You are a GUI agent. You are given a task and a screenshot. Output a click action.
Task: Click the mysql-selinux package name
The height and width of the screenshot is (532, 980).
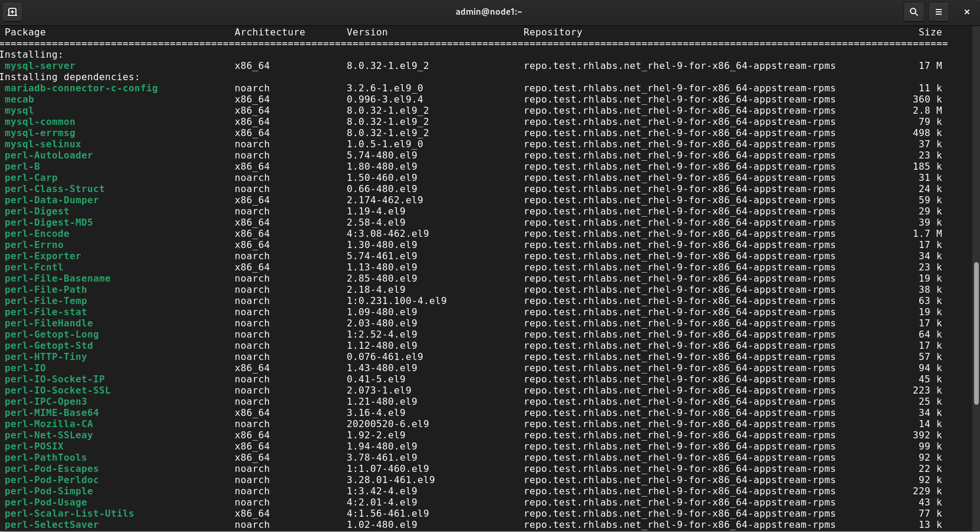pos(43,144)
